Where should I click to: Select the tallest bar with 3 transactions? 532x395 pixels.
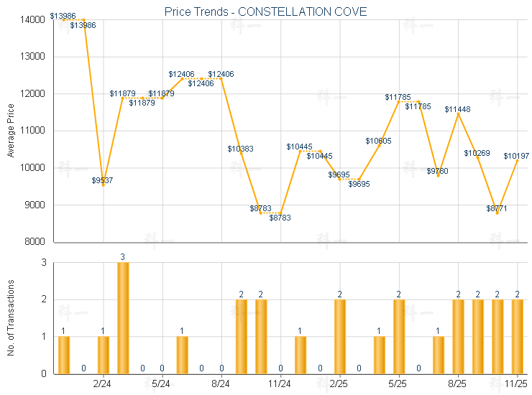click(x=123, y=317)
